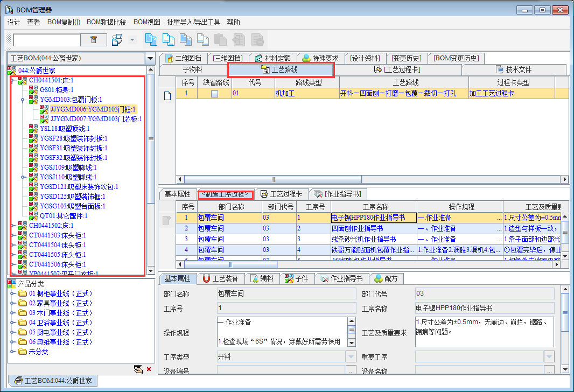Image resolution: width=574 pixels, height=392 pixels.
Task: Open the 工序类型 dropdown showing 开料
Action: 351,356
